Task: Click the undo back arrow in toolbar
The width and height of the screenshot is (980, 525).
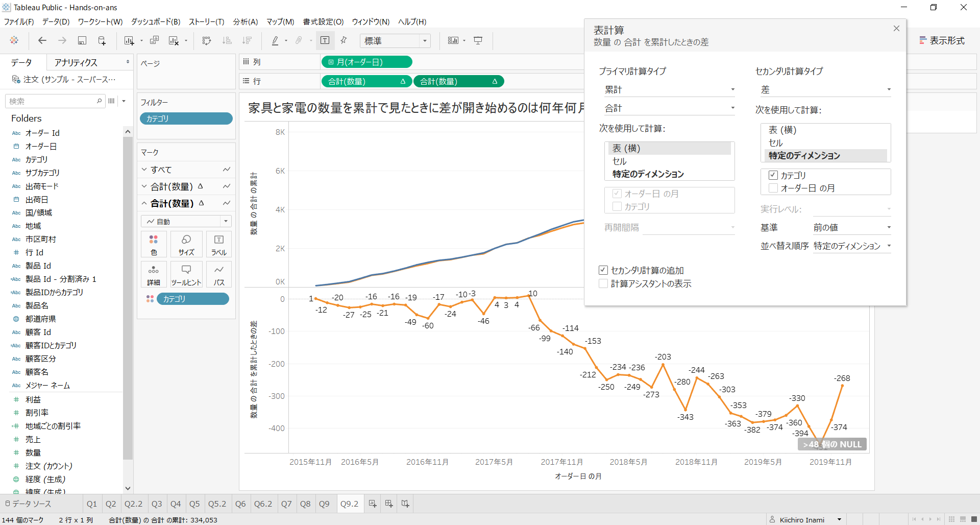Action: (42, 40)
